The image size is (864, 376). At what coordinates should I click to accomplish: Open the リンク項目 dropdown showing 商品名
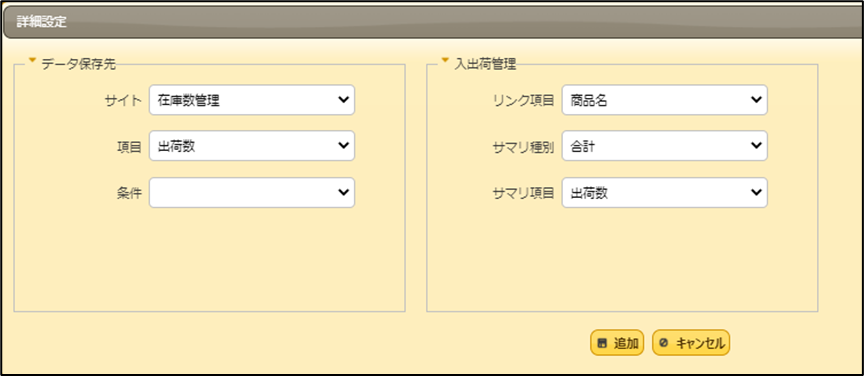(x=665, y=100)
